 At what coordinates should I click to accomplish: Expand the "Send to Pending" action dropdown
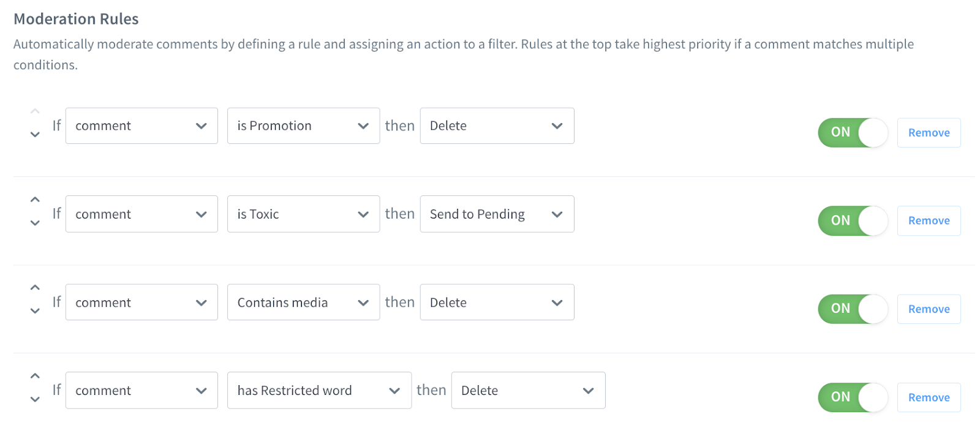(x=497, y=214)
